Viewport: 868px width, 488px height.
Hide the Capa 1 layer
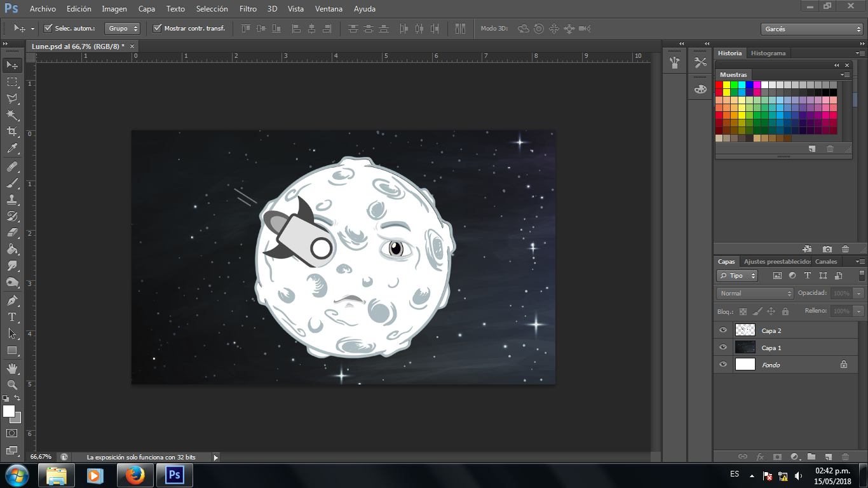click(x=722, y=347)
